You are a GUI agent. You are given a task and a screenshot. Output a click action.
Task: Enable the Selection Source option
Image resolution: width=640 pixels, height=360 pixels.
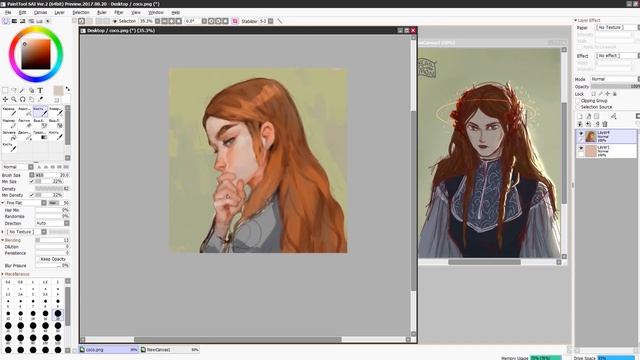578,107
